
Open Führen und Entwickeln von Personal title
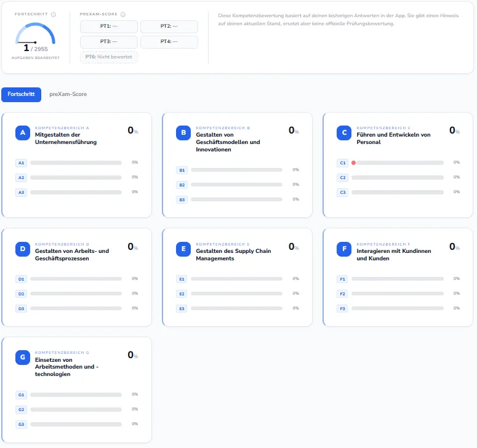(393, 138)
